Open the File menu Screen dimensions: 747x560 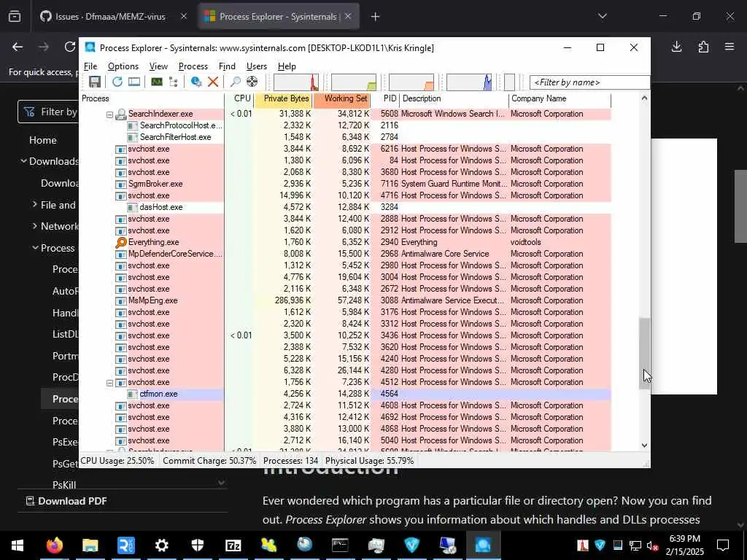click(x=90, y=66)
